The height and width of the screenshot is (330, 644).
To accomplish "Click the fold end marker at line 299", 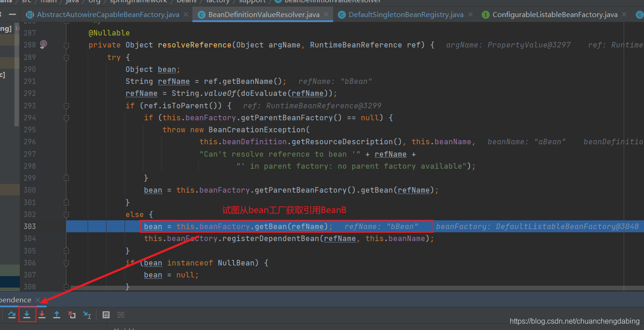I will tap(66, 178).
